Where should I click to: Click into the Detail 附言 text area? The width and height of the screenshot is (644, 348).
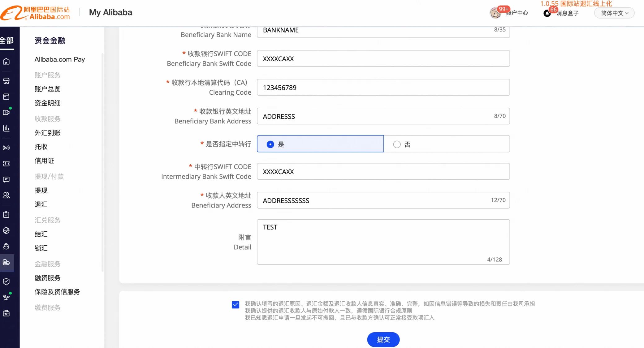383,242
